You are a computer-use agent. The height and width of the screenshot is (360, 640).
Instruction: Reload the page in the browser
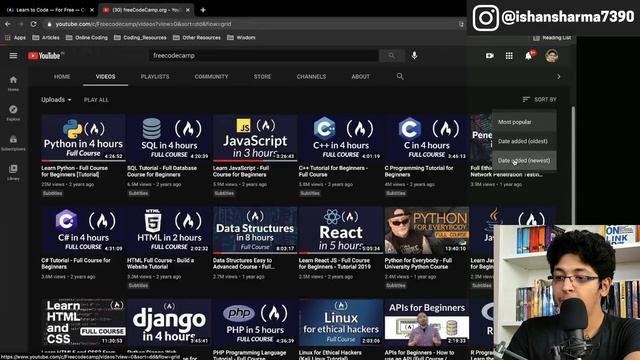click(33, 24)
